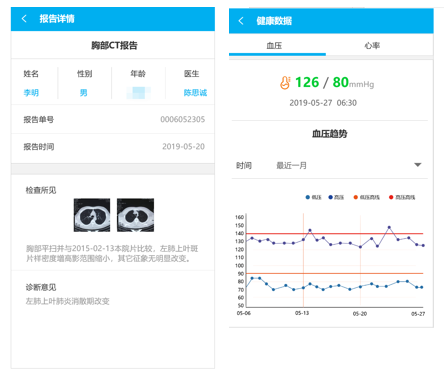The width and height of the screenshot is (444, 378).
Task: Click the 性别 column label
Action: point(85,74)
